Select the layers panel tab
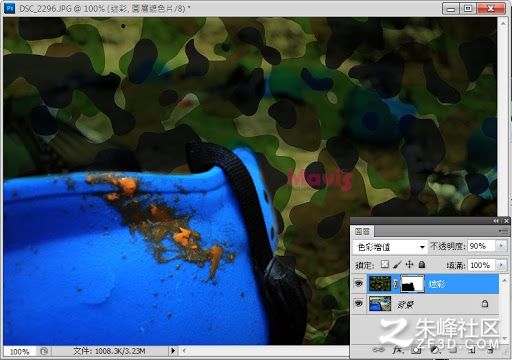The image size is (512, 360). tap(362, 231)
